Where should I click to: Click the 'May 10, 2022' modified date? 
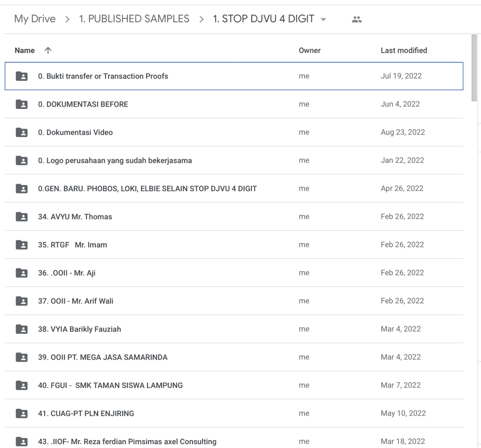pos(403,413)
